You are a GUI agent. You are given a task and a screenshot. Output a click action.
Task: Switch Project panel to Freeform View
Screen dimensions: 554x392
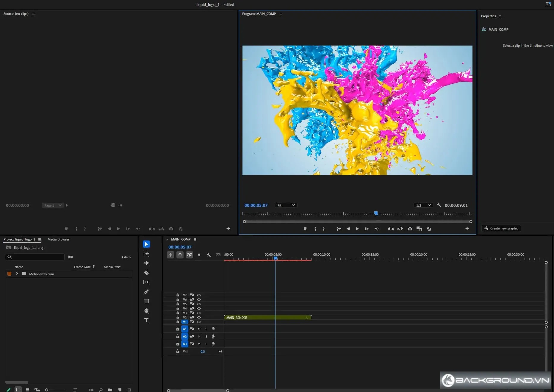(37, 390)
